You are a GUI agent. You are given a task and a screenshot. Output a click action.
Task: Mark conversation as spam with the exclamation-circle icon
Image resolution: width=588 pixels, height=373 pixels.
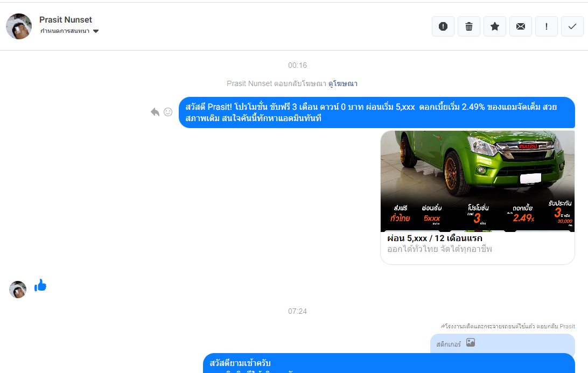tap(443, 26)
